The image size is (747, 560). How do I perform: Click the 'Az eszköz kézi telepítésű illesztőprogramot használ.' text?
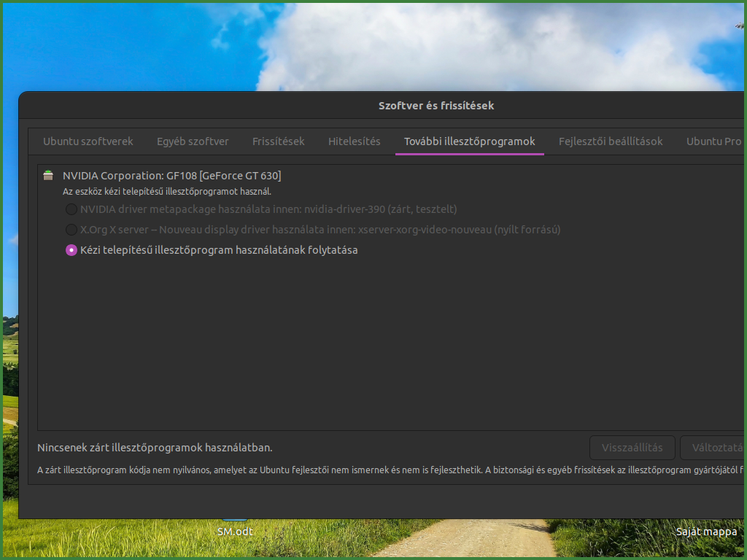click(167, 192)
